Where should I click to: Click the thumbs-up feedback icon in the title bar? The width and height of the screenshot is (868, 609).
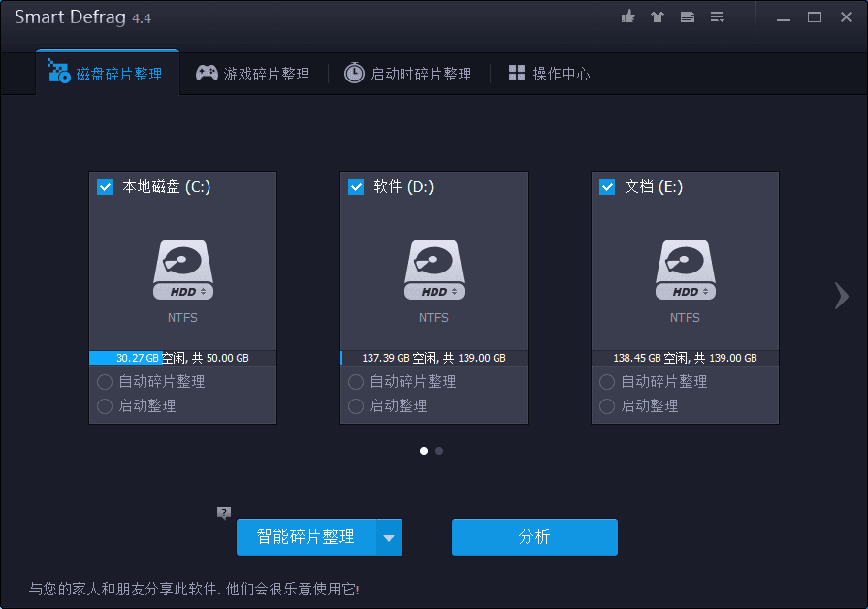click(x=627, y=16)
